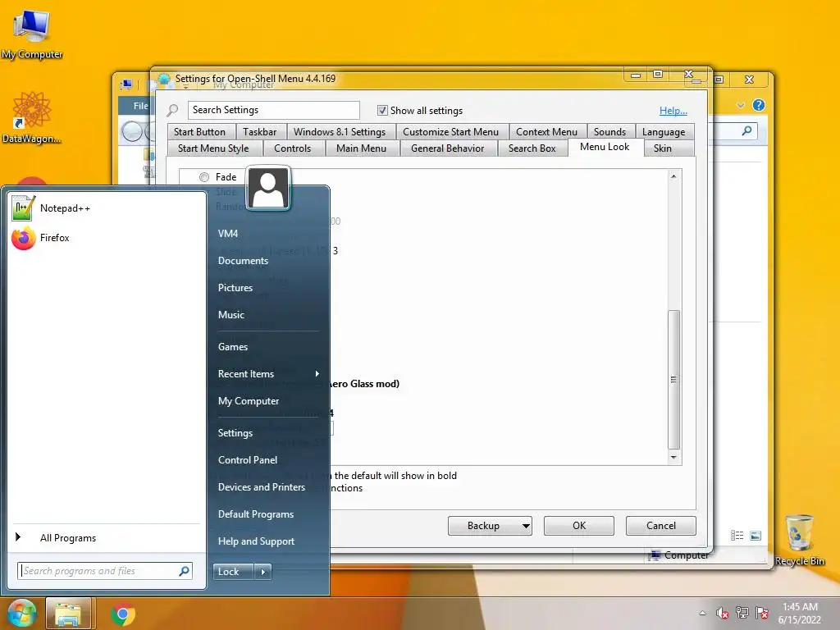Open the Customize Start Menu tab
Viewport: 840px width, 630px height.
[x=450, y=132]
